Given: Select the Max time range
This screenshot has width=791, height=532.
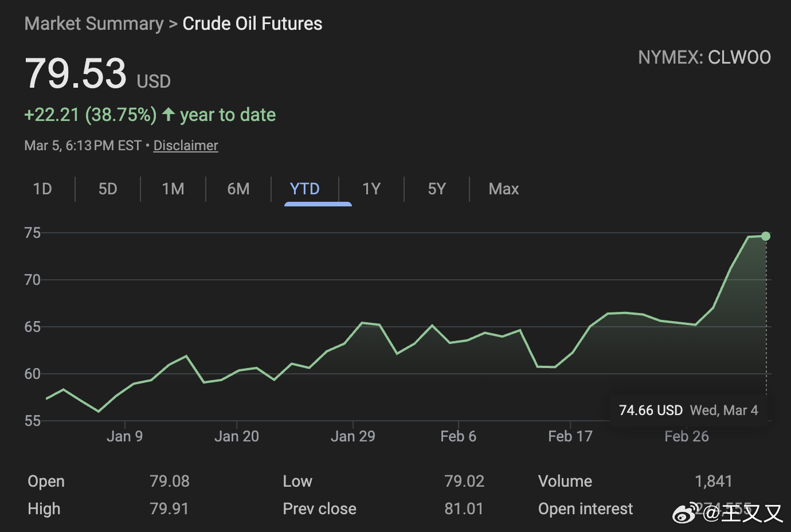Looking at the screenshot, I should tap(504, 189).
